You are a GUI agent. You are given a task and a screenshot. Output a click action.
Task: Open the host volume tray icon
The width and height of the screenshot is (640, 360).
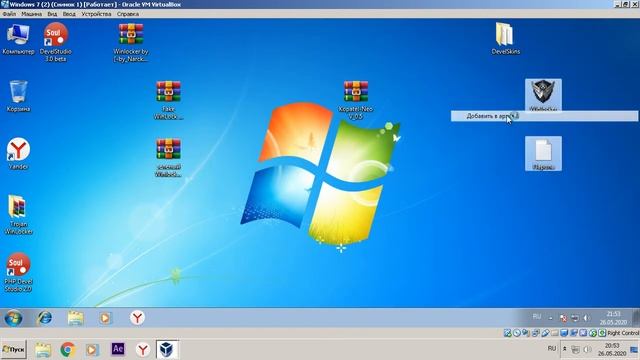click(587, 349)
